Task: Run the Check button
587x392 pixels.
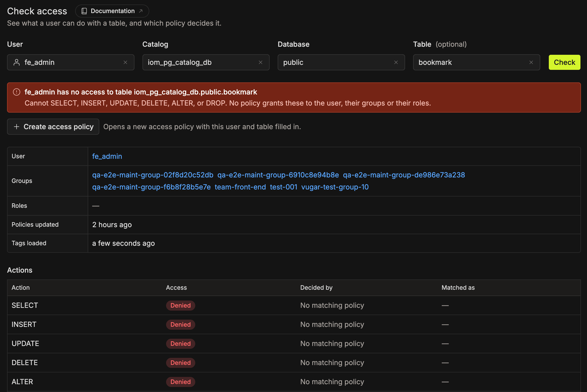Action: pos(564,62)
